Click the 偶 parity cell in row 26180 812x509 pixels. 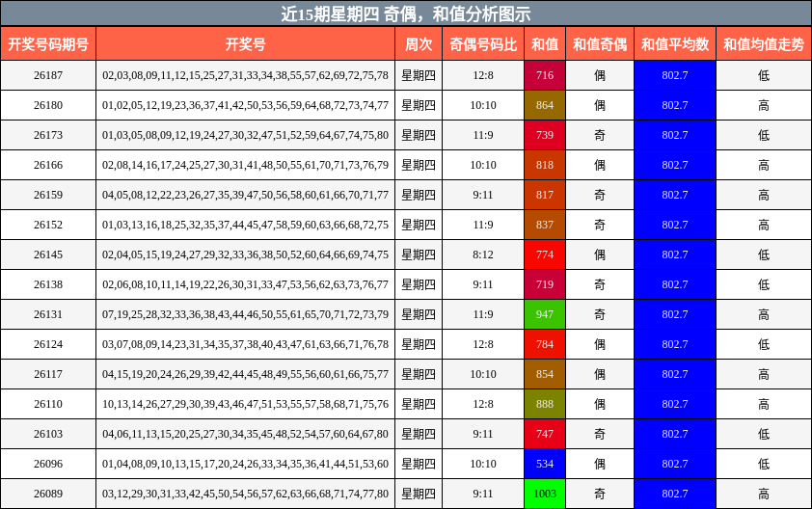pyautogui.click(x=600, y=106)
